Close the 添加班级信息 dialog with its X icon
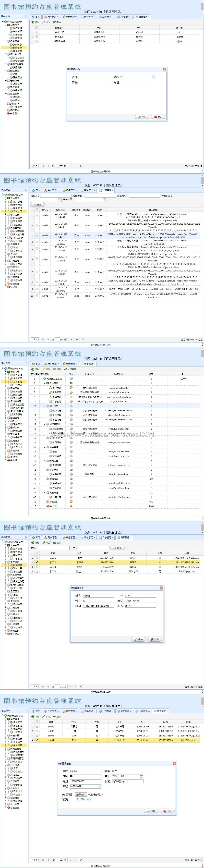 [x=165, y=69]
